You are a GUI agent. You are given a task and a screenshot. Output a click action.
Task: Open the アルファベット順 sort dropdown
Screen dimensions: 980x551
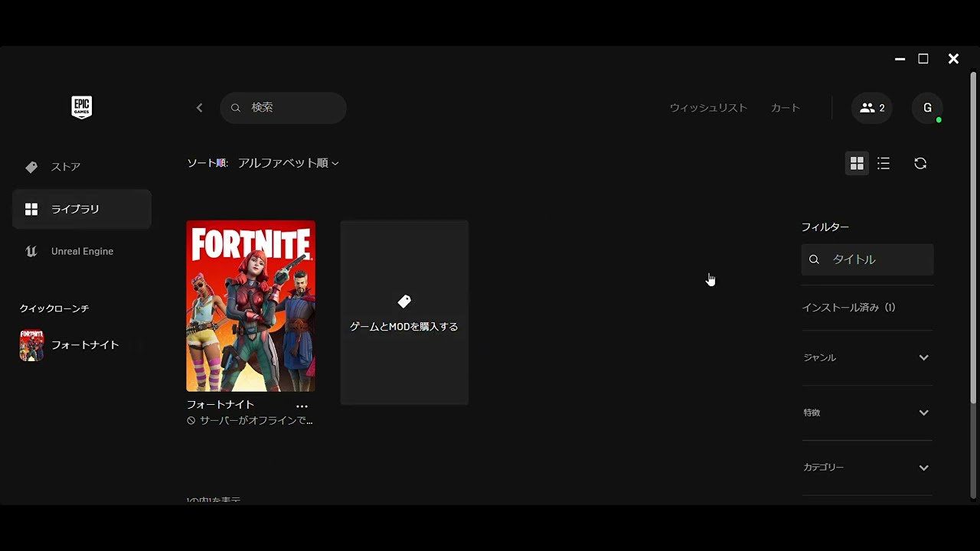point(288,163)
